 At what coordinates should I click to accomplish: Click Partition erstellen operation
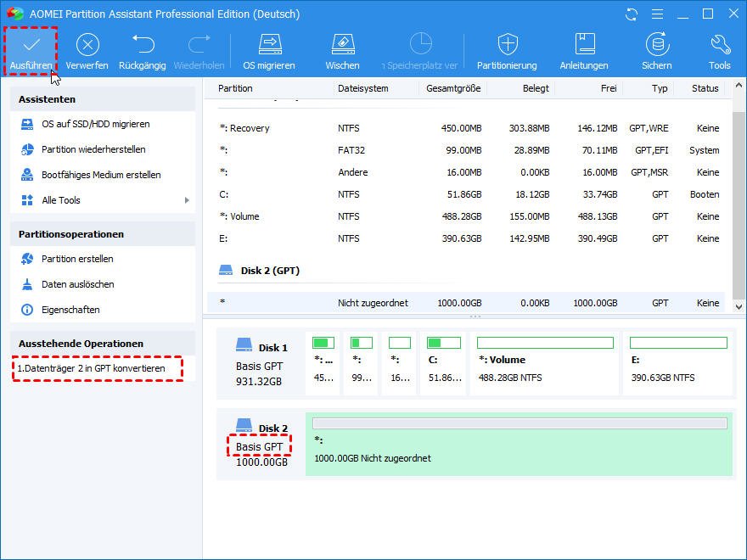[77, 259]
